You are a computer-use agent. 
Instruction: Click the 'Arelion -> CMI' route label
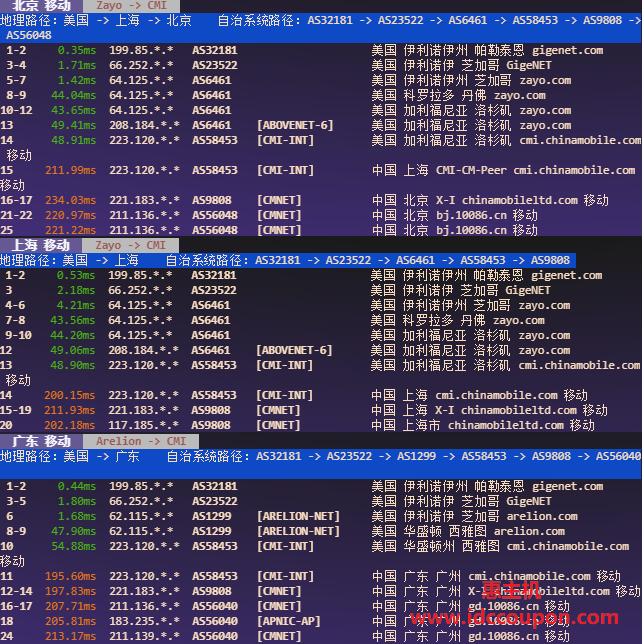pyautogui.click(x=141, y=441)
